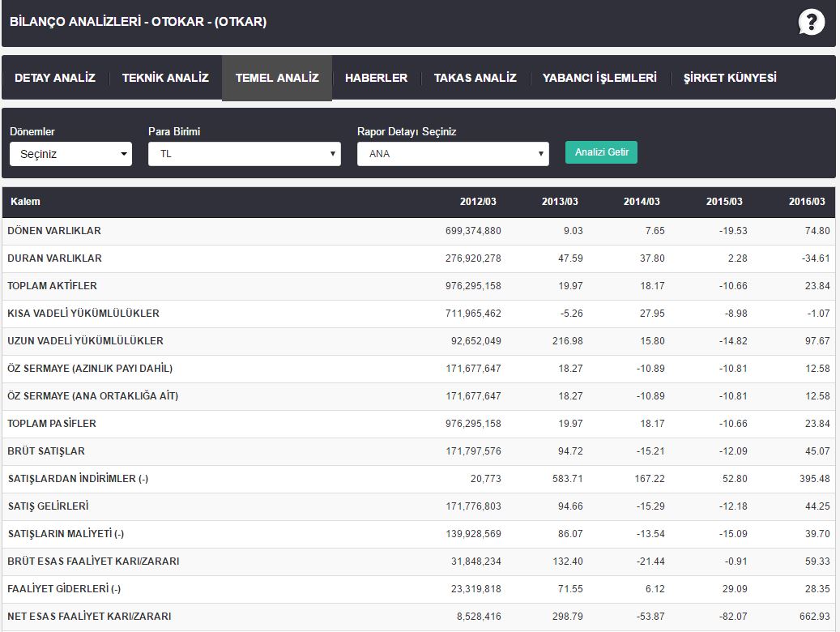This screenshot has height=632, width=840.
Task: Click the value 583.71
Action: (567, 479)
